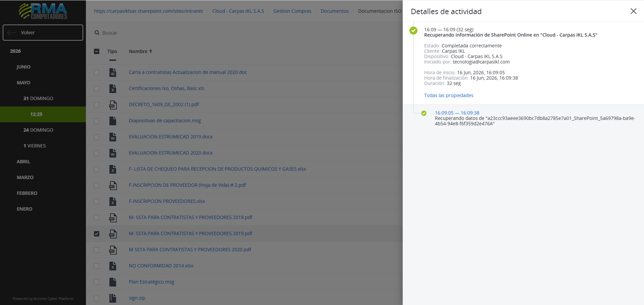
Task: Click Word icon for Carta a contratistas doc
Action: coord(113,72)
